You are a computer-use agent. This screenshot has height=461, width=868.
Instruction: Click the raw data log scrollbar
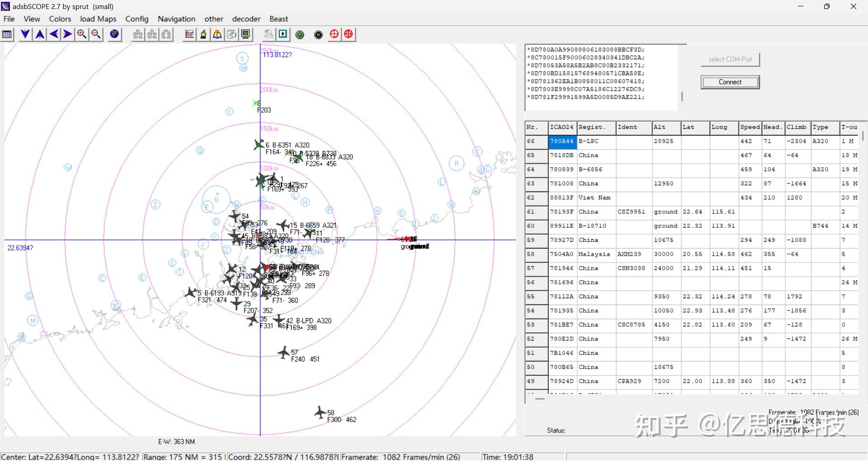(682, 96)
